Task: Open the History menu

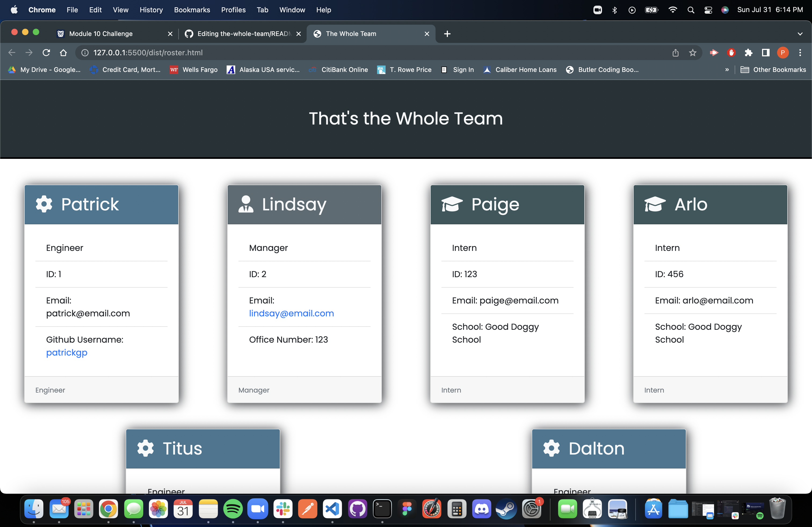Action: coord(151,10)
